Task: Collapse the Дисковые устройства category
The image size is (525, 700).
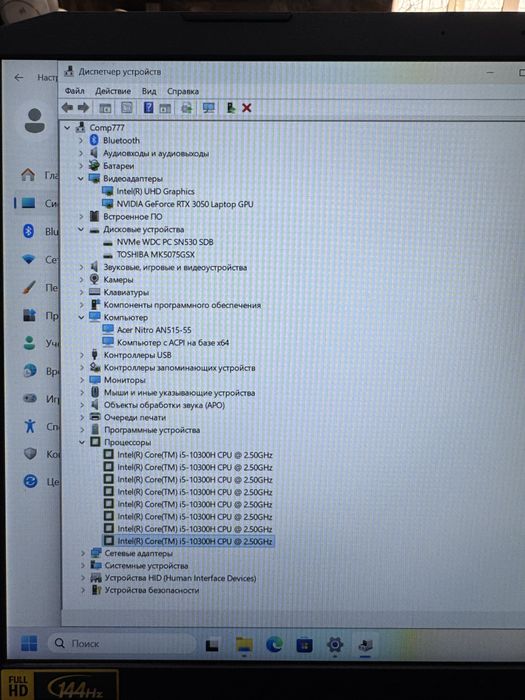Action: 81,229
